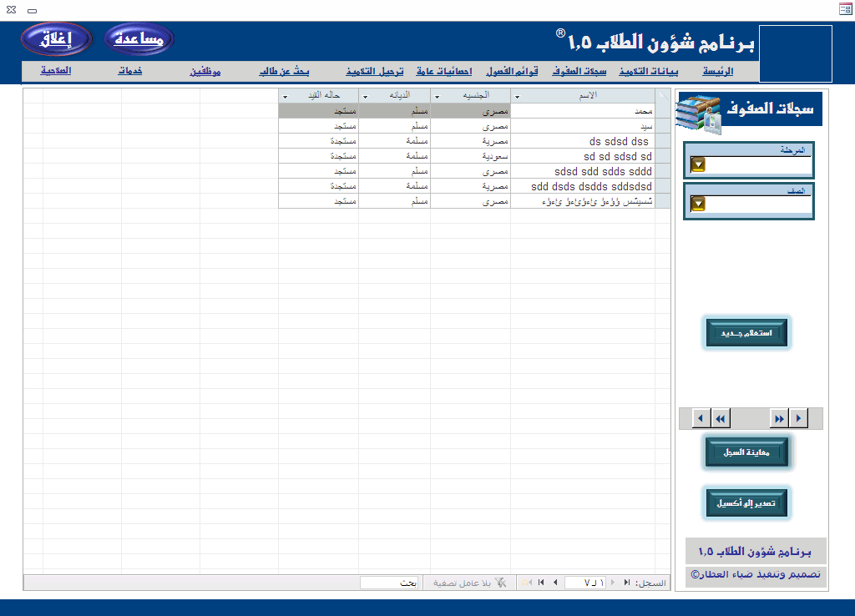Viewport: 855px width, 616px height.
Task: Click the double right-arrow navigation button
Action: coord(779,418)
